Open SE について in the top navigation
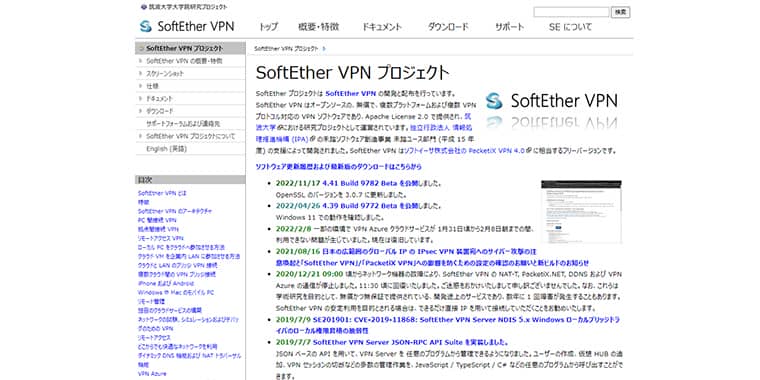Viewport: 760px width, 380px height. point(570,27)
